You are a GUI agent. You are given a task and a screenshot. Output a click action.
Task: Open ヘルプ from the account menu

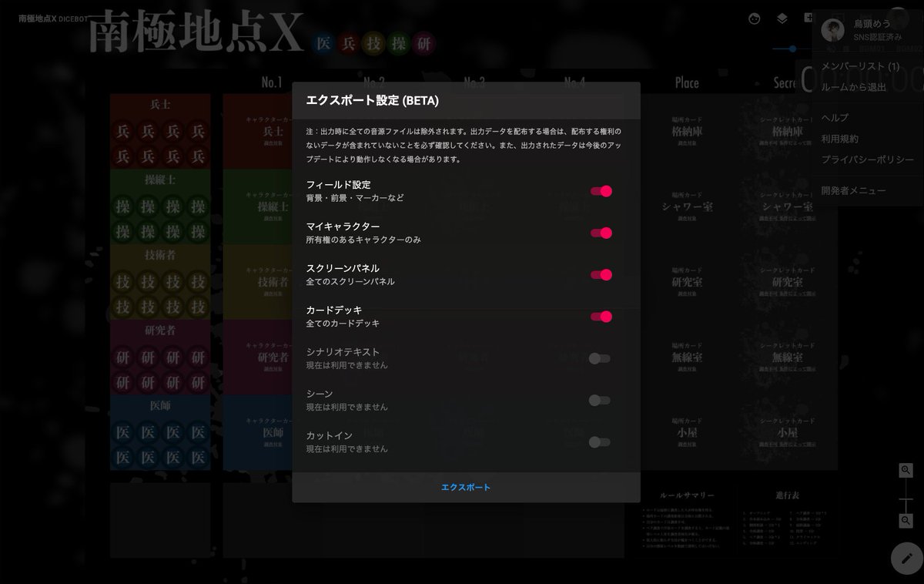835,118
